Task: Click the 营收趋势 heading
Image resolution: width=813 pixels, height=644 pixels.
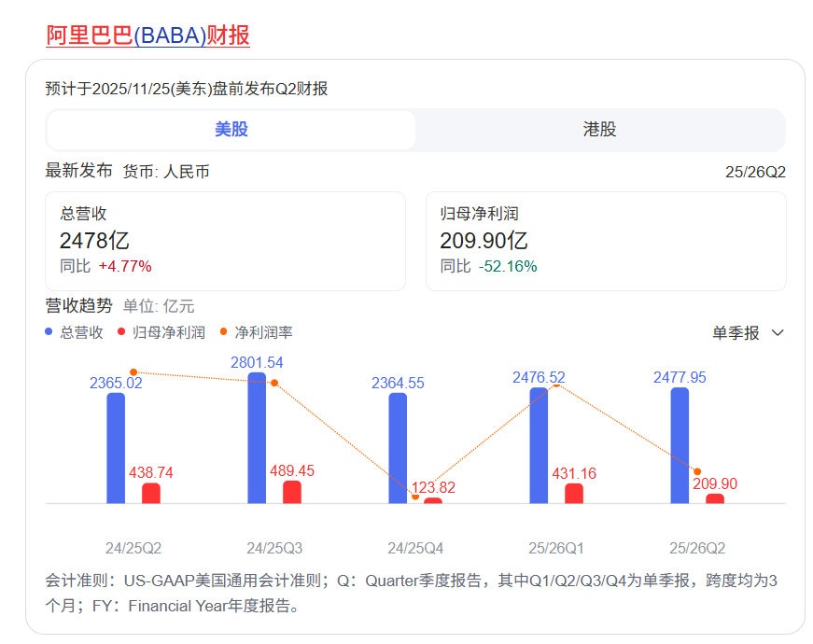Action: click(x=78, y=305)
